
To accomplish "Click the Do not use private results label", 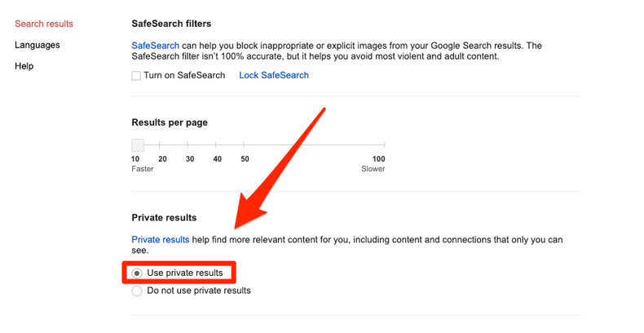I will 198,291.
